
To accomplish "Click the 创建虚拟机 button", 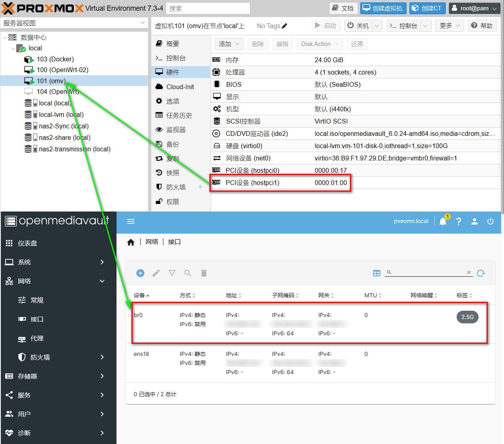I will (x=383, y=8).
